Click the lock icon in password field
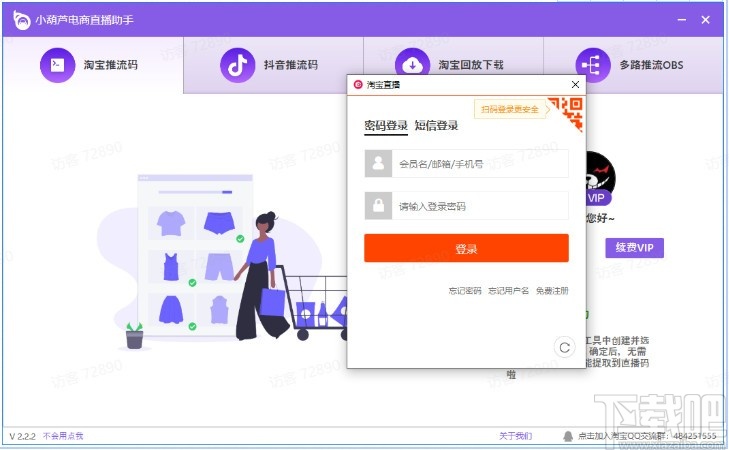This screenshot has height=450, width=729. point(378,205)
